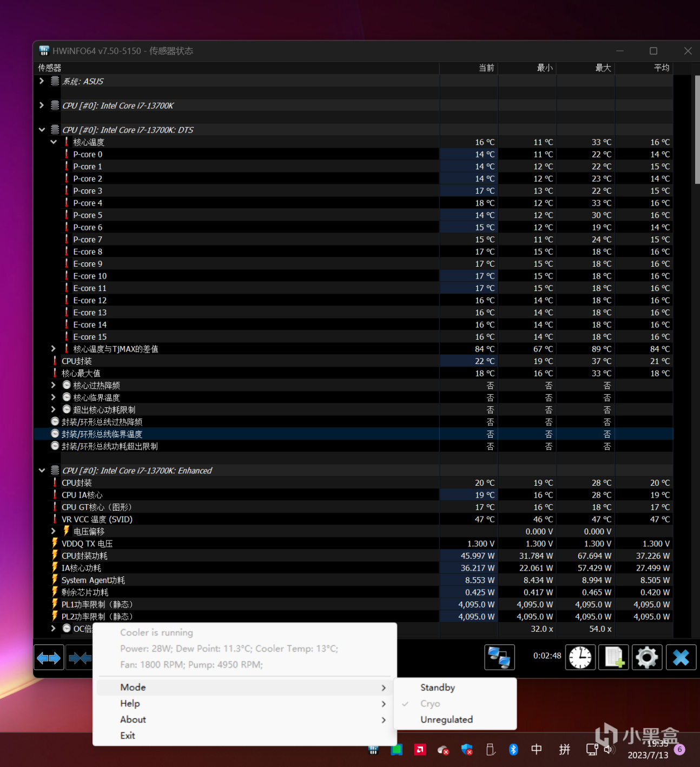
Task: Open the notification badge showing 6
Action: 679,750
